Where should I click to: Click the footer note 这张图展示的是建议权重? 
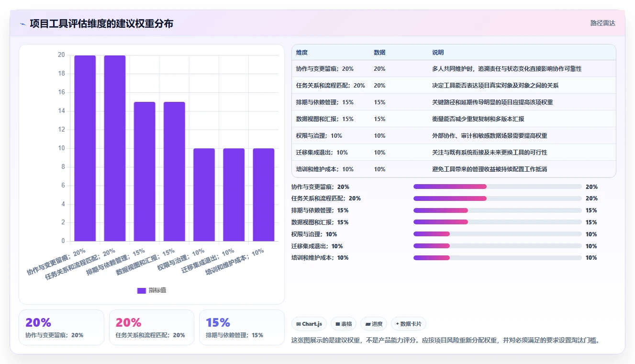(446, 340)
